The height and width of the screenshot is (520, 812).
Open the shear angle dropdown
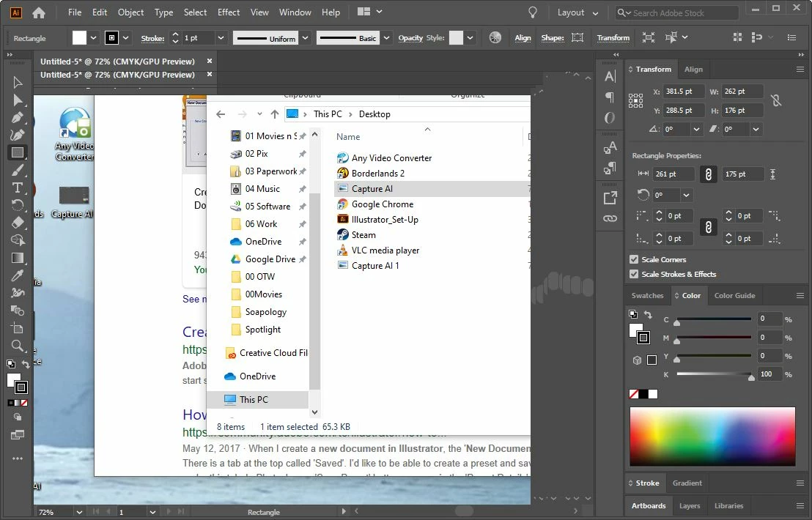point(756,130)
